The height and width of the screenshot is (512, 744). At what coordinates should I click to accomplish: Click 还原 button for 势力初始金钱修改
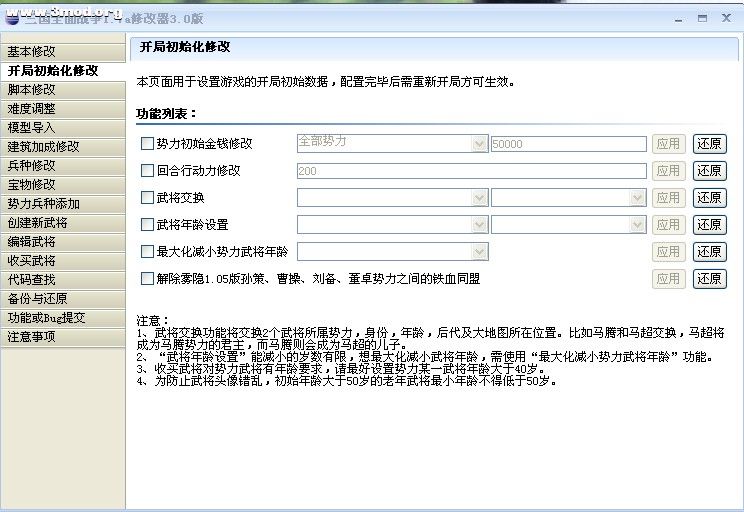click(x=709, y=144)
